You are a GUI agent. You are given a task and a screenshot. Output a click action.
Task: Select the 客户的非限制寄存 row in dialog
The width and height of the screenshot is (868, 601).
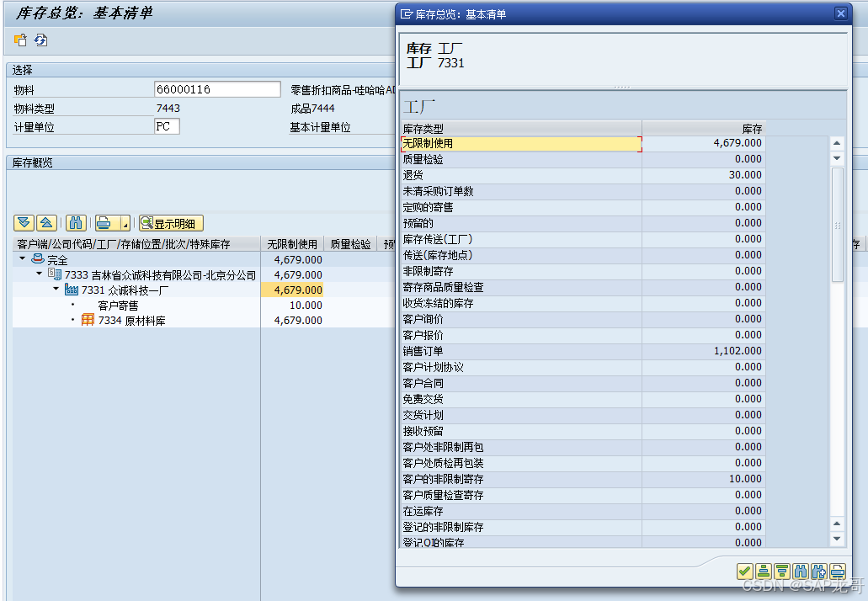583,479
